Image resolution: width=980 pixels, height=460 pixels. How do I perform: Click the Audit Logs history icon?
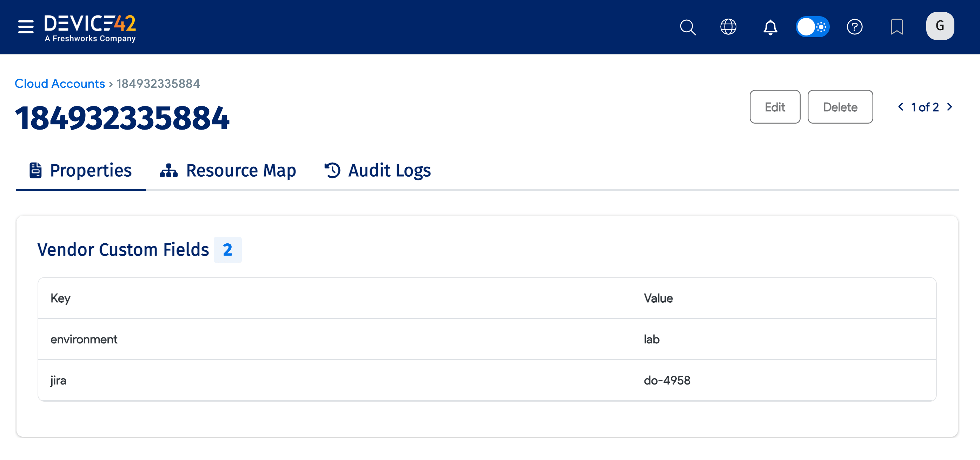tap(332, 170)
